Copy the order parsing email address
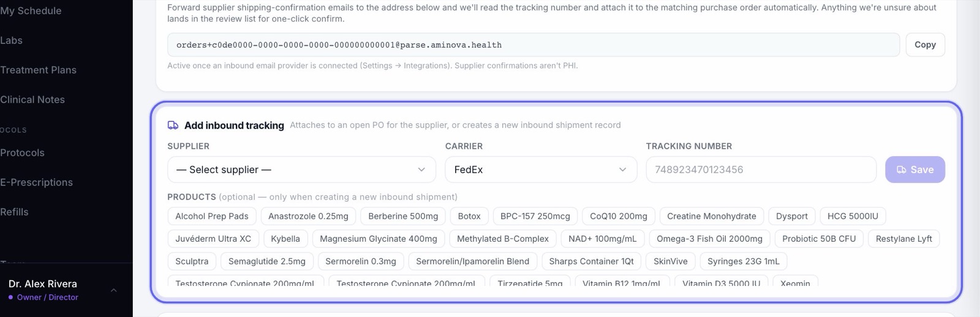The height and width of the screenshot is (317, 980). tap(925, 45)
